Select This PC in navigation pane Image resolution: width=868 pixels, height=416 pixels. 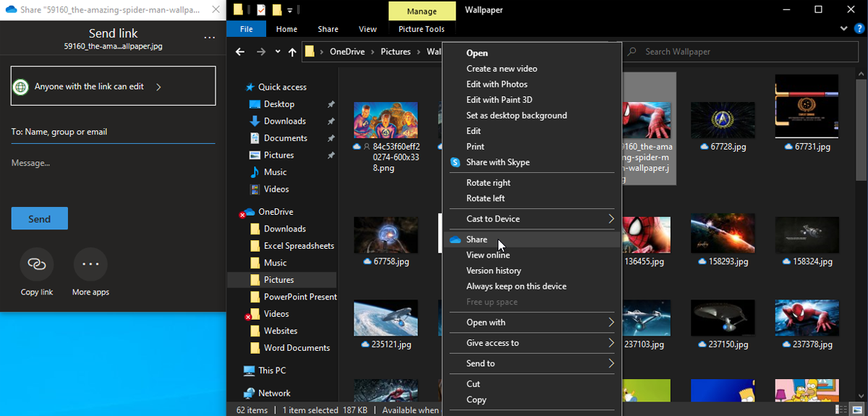point(265,370)
